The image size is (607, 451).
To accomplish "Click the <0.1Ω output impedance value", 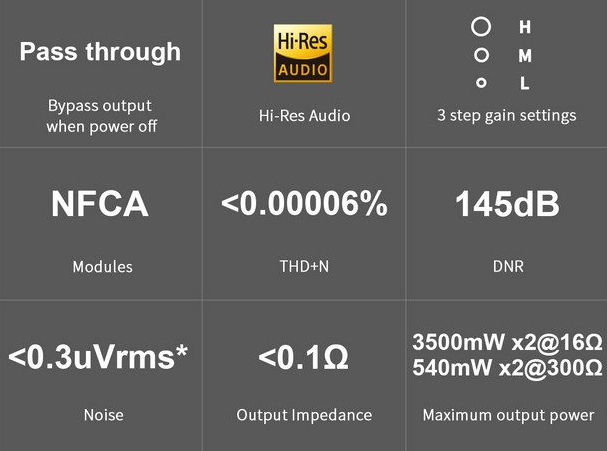I will coord(304,357).
